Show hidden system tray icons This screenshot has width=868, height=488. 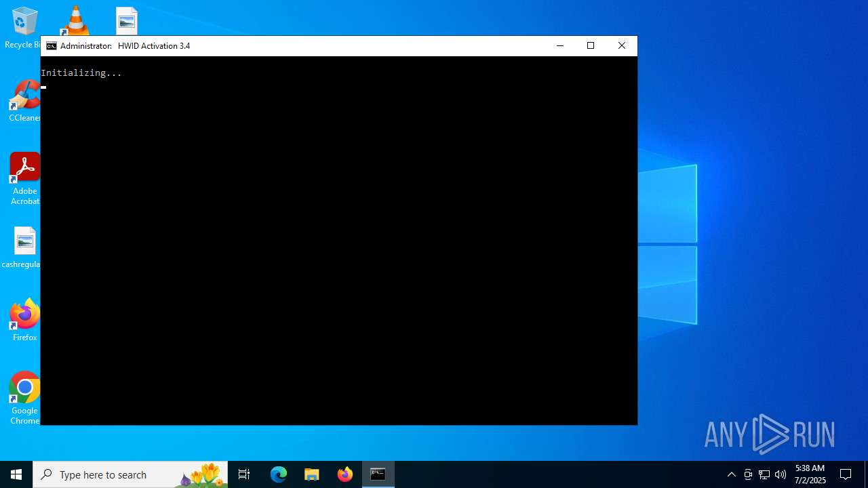(x=732, y=474)
